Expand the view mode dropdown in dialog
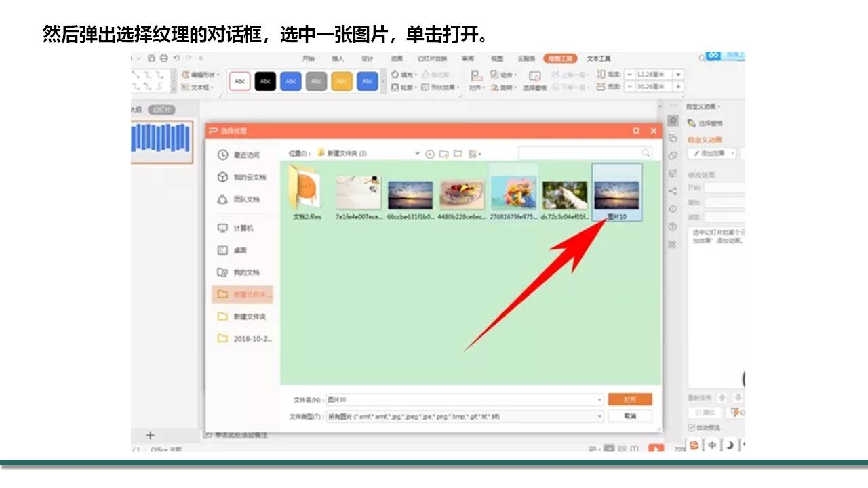Image resolution: width=868 pixels, height=488 pixels. [475, 154]
